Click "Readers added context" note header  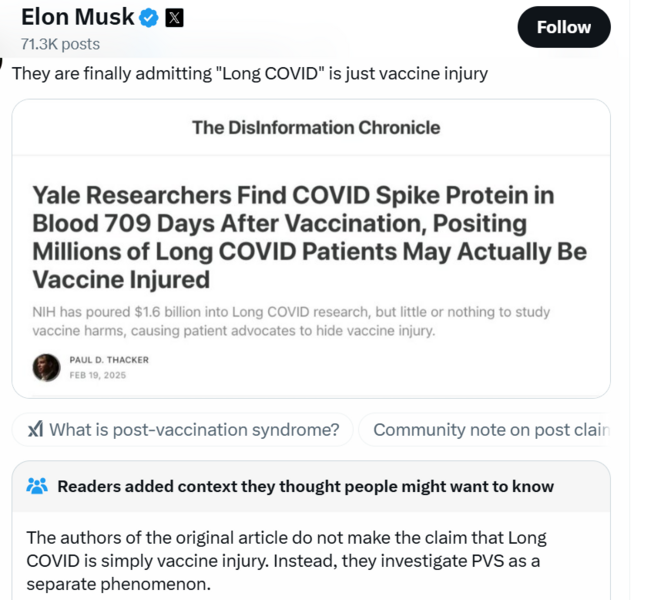tap(305, 486)
